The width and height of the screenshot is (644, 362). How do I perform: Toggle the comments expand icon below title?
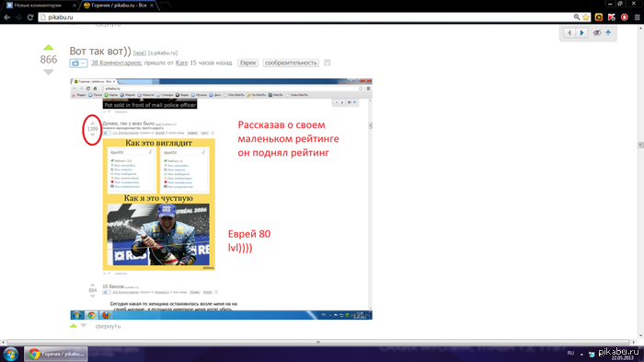coord(78,64)
